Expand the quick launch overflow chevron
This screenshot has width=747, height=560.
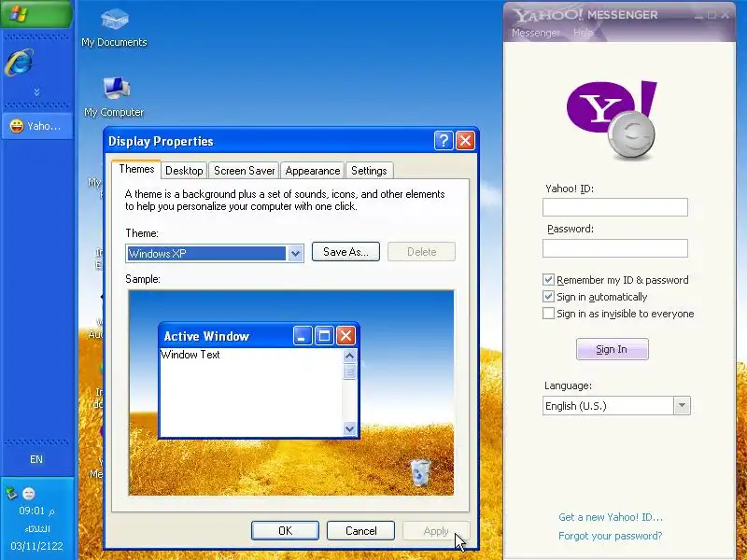pyautogui.click(x=36, y=91)
